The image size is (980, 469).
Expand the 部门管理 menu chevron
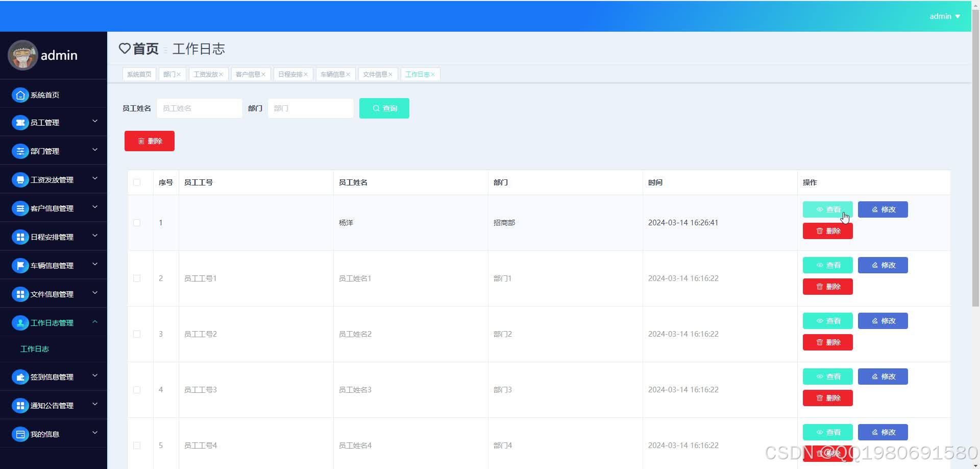[x=95, y=150]
